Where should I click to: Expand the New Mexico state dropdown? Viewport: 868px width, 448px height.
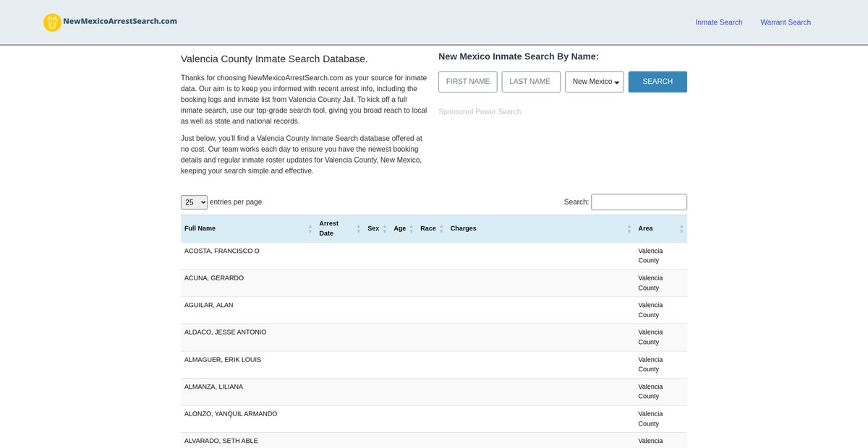point(594,82)
